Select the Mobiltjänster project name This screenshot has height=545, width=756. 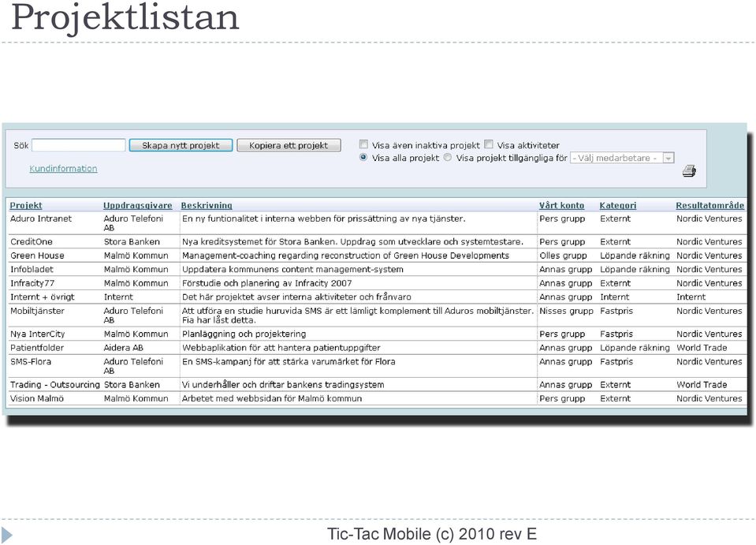coord(37,311)
